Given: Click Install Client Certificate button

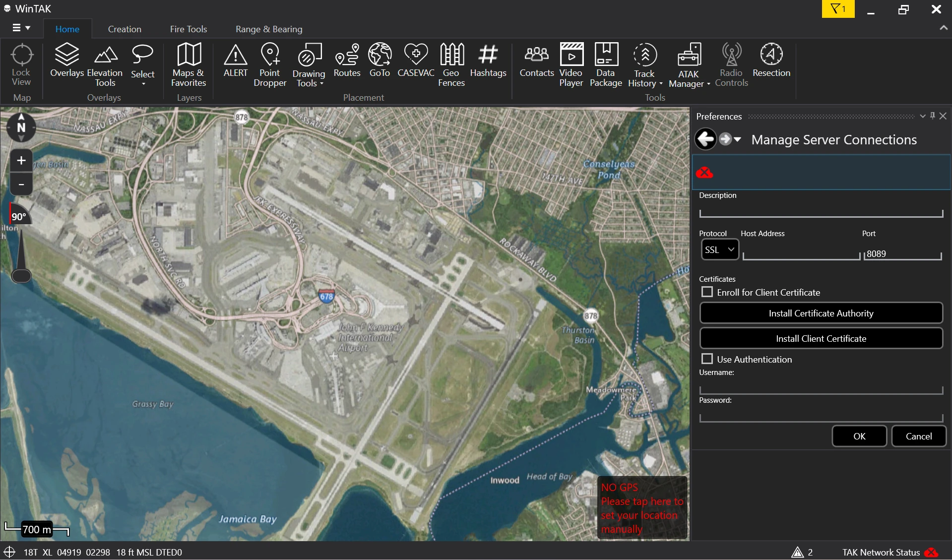Looking at the screenshot, I should click(x=821, y=338).
